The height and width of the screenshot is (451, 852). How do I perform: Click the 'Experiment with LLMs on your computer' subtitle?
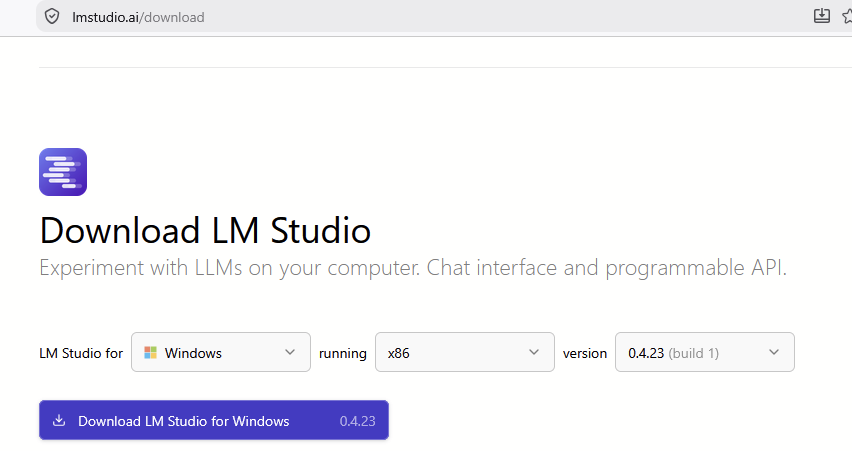coord(413,268)
